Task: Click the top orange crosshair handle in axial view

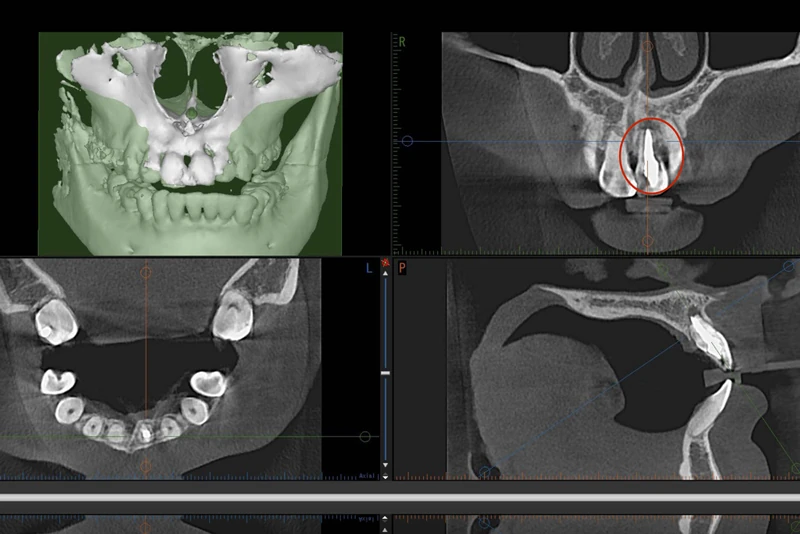Action: tap(145, 272)
